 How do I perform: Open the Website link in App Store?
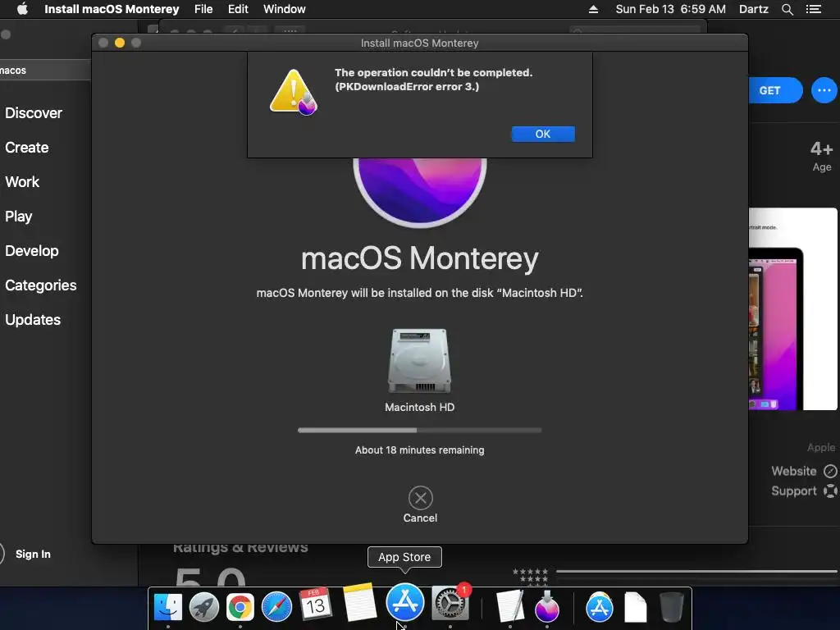point(804,471)
